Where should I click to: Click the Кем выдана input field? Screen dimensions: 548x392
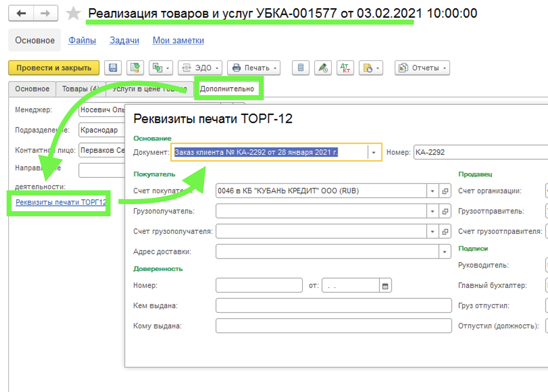pyautogui.click(x=333, y=305)
